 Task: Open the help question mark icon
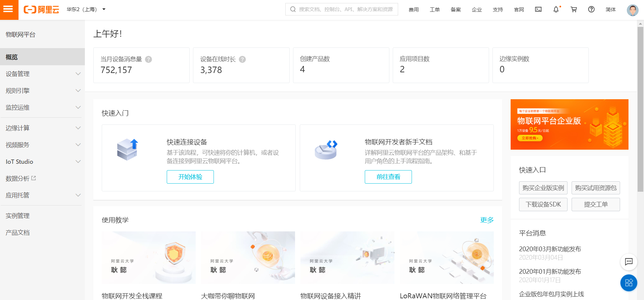coord(591,9)
